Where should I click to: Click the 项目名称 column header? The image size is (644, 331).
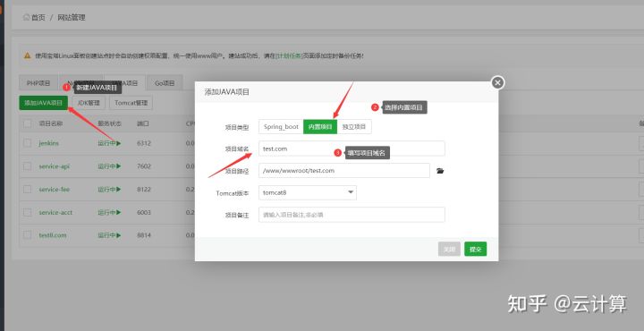50,123
